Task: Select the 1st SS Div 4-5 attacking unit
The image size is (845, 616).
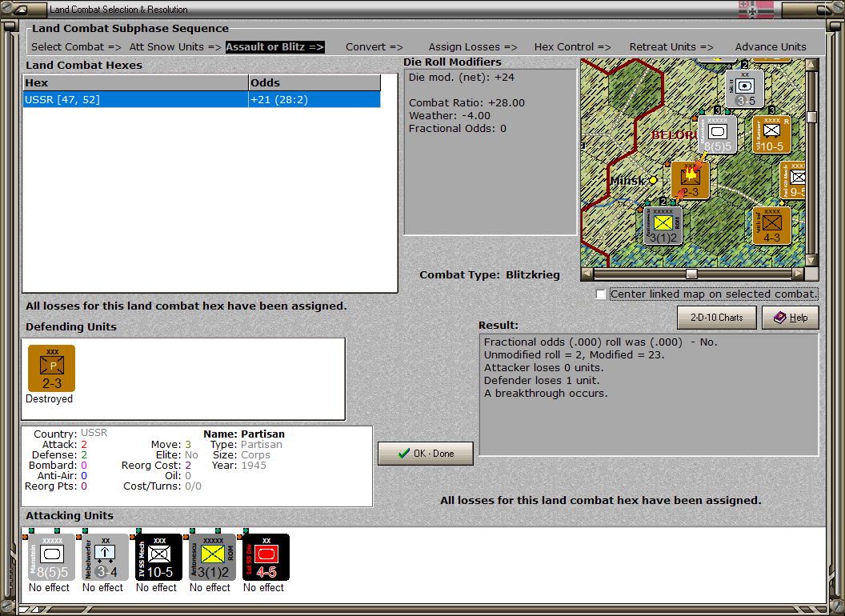Action: click(266, 558)
